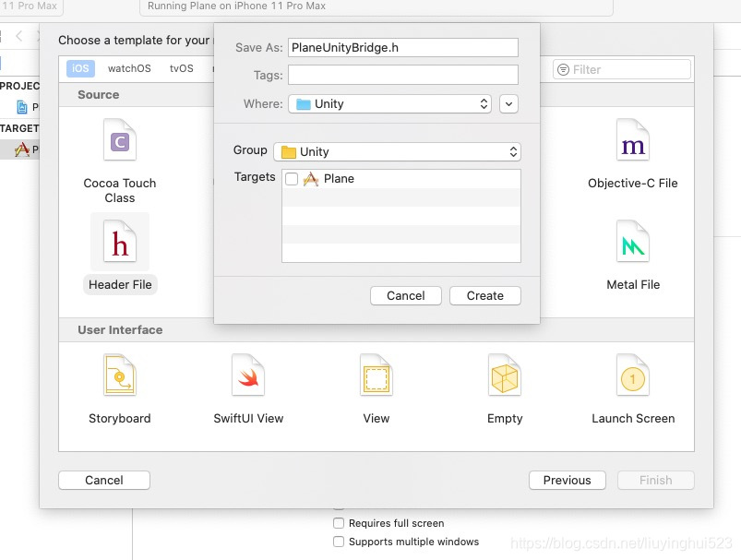
Task: Click the app target icon under TARGETS
Action: coord(22,149)
